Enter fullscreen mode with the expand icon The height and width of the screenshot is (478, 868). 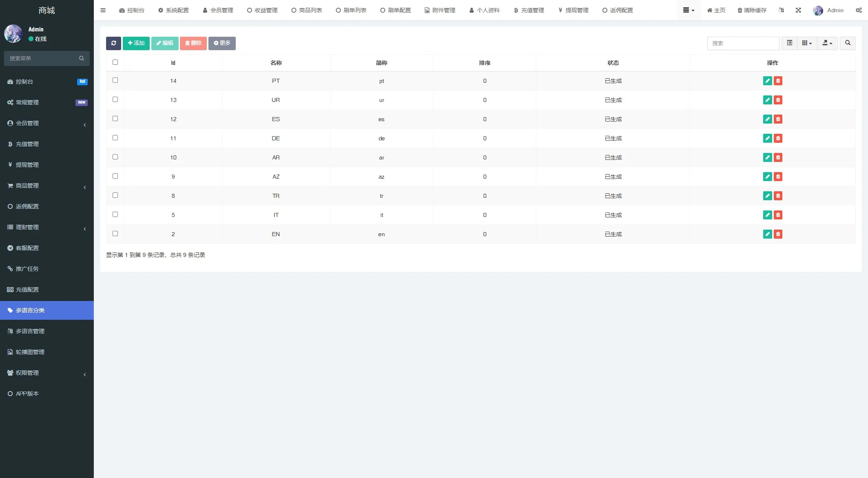(x=798, y=10)
